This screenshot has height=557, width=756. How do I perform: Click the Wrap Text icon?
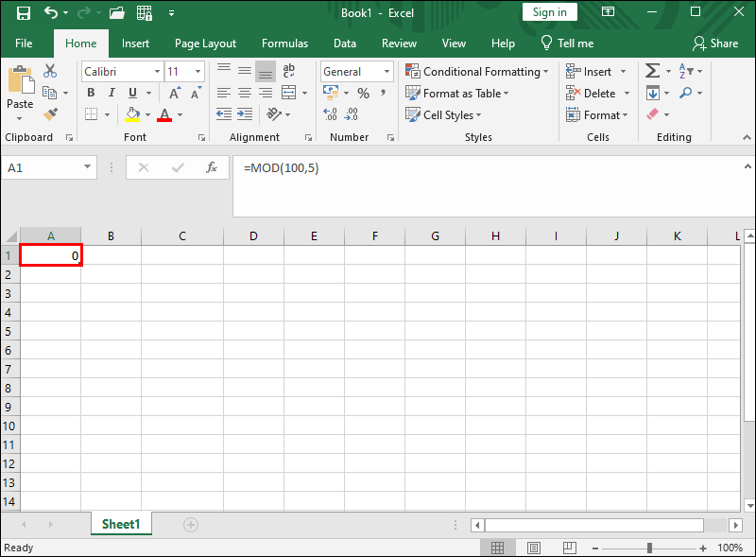click(x=289, y=71)
